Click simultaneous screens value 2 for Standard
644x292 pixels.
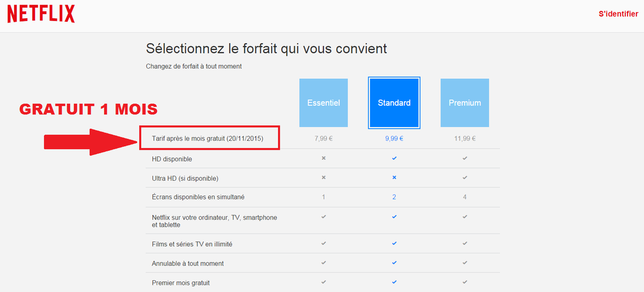click(394, 197)
